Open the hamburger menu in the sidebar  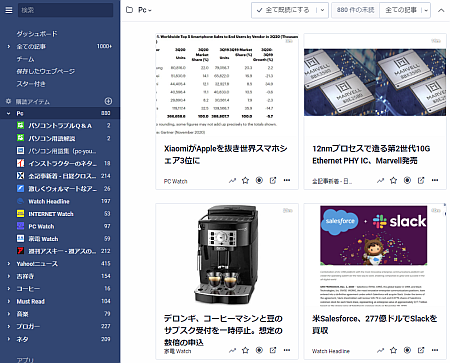9,10
